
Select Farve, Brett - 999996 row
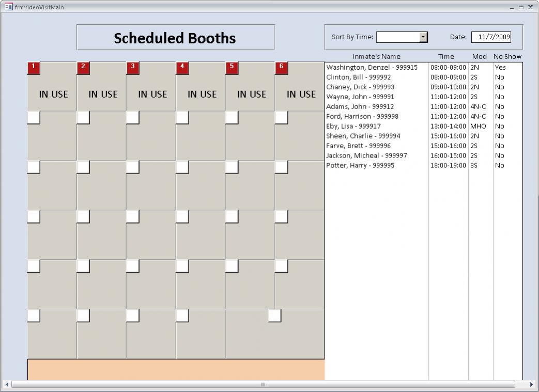click(424, 146)
